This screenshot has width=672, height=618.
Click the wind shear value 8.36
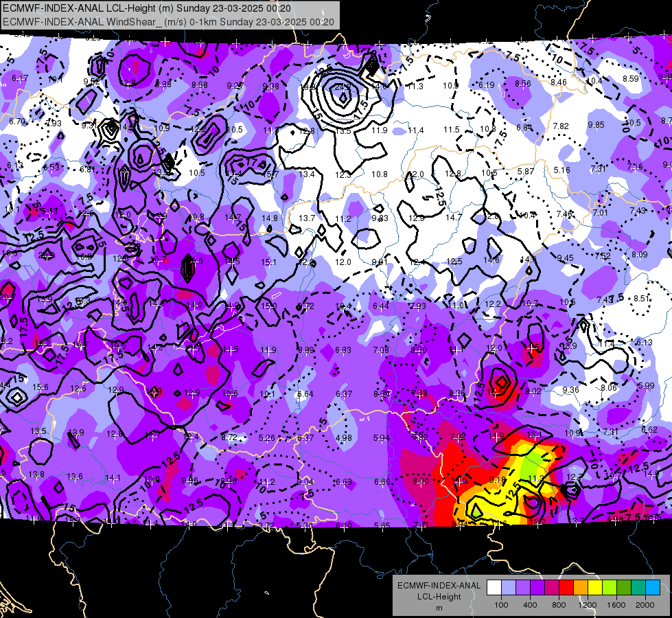pos(457,393)
